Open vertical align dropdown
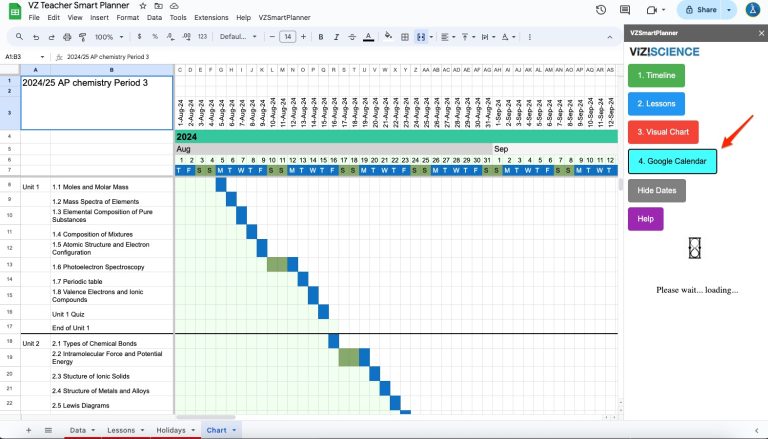Screen dimensions: 768x439 click(x=468, y=37)
